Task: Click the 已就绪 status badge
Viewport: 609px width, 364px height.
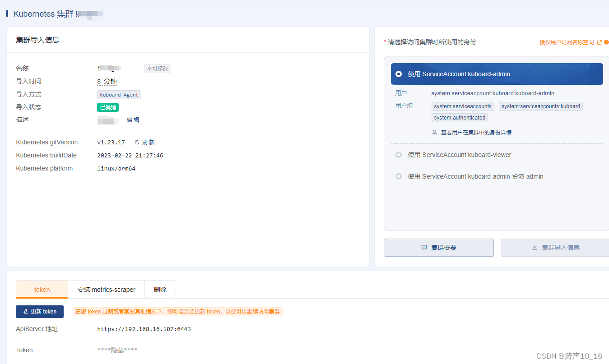Action: 108,107
